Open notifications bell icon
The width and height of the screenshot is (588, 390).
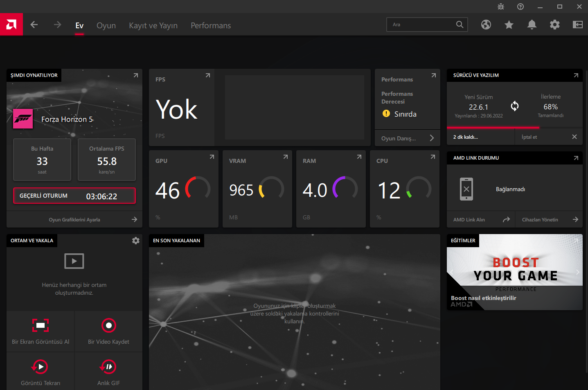(532, 25)
